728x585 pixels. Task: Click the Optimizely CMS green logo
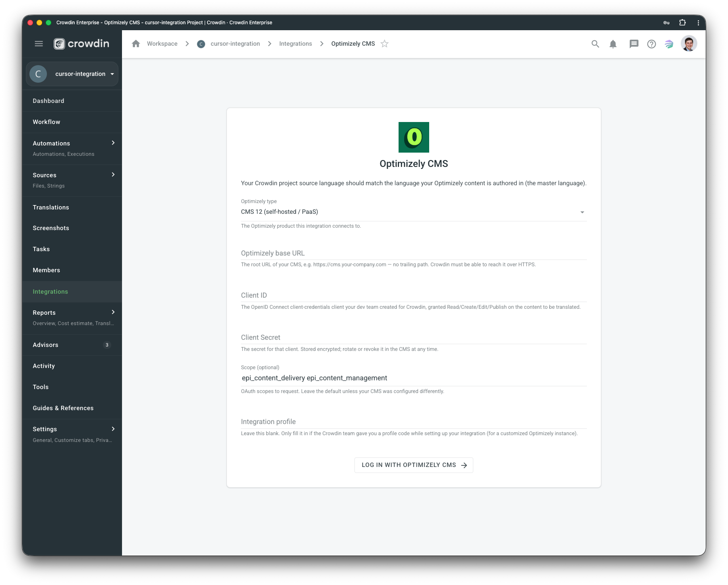(414, 137)
